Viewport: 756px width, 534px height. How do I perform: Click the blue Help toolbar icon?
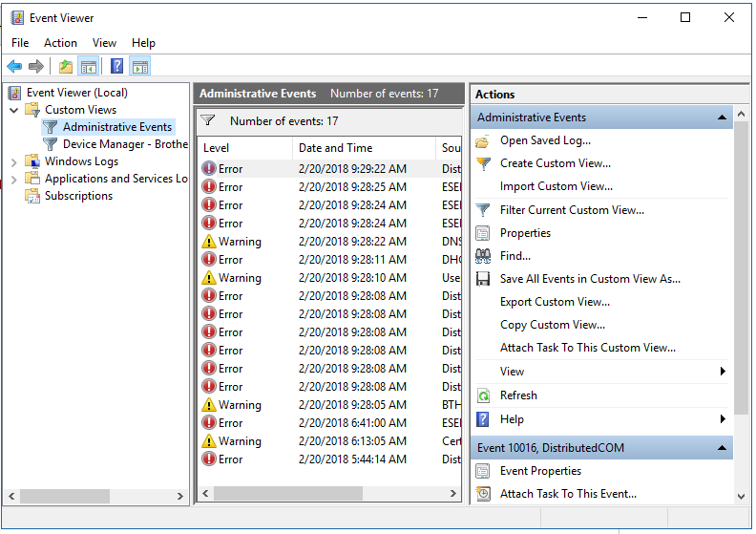click(117, 66)
